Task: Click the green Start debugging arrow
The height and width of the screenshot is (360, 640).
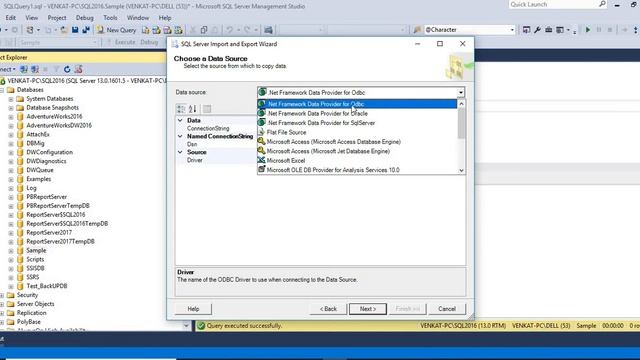Action: [588, 30]
